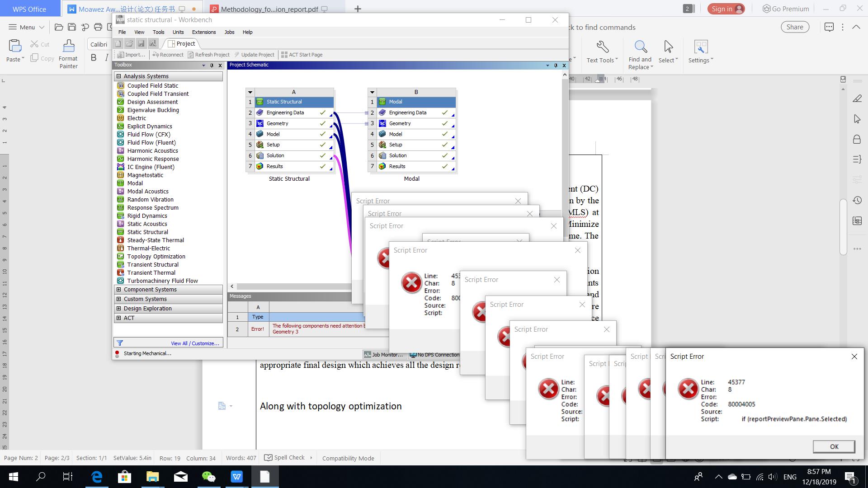Open the WPS Menu dropdown
The height and width of the screenshot is (488, 868).
(x=26, y=27)
